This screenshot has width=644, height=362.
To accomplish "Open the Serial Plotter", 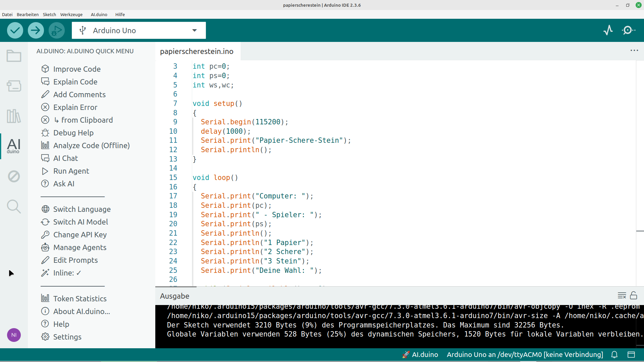I will 608,31.
